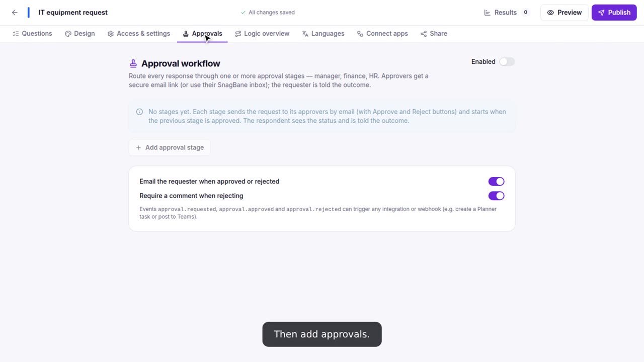Click the paper plane Publish icon

[601, 13]
